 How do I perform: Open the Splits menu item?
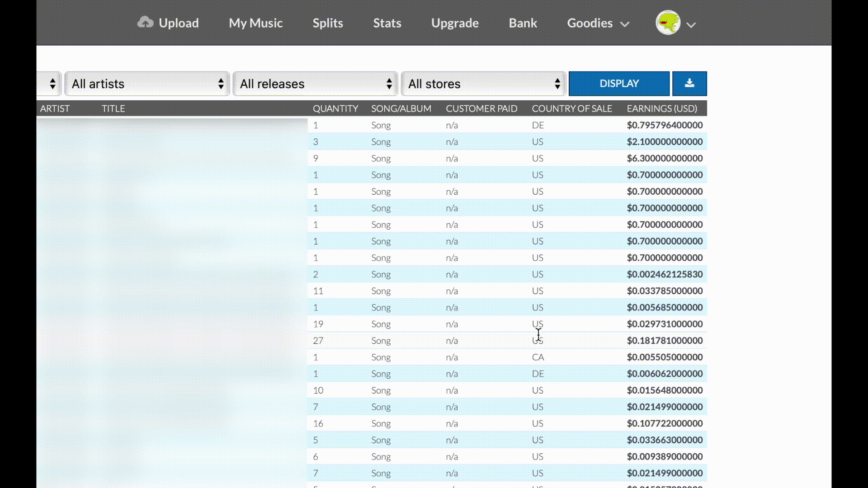click(328, 23)
